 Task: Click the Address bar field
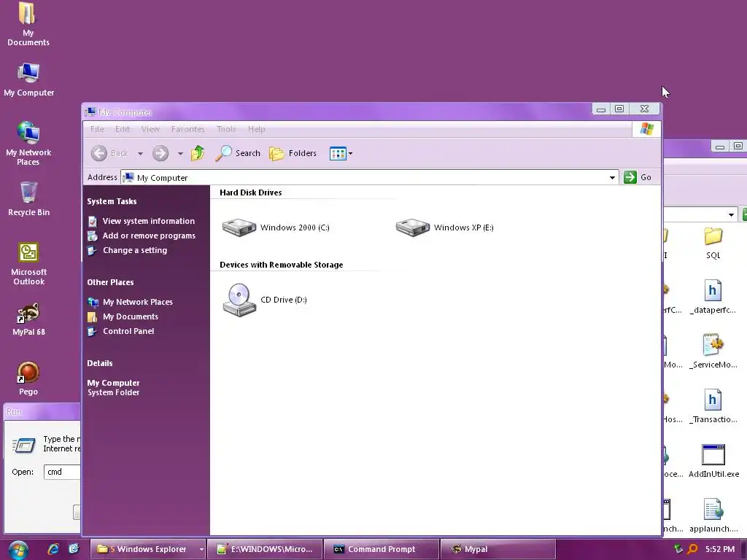coord(369,178)
